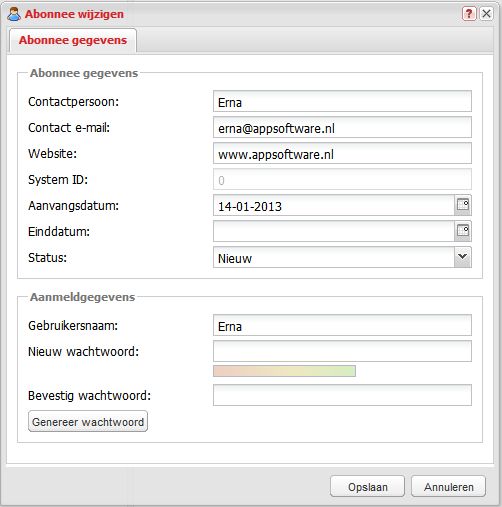Click the Opslaan button
Image resolution: width=502 pixels, height=507 pixels.
367,487
